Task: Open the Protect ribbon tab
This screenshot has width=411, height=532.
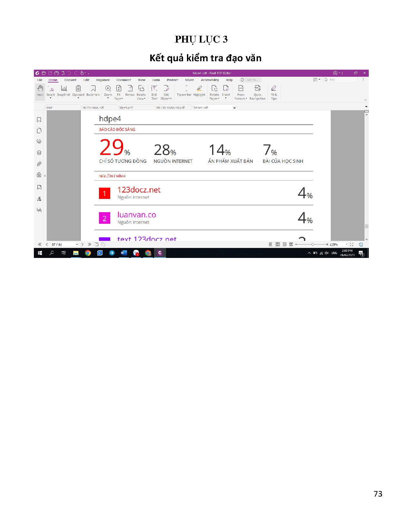Action: coord(172,80)
